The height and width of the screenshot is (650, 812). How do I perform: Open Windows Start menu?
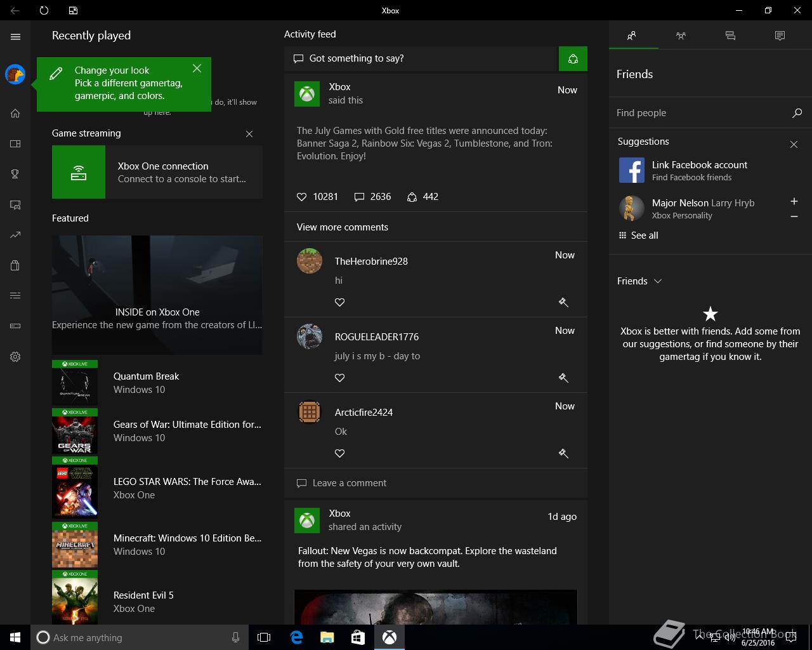(15, 637)
